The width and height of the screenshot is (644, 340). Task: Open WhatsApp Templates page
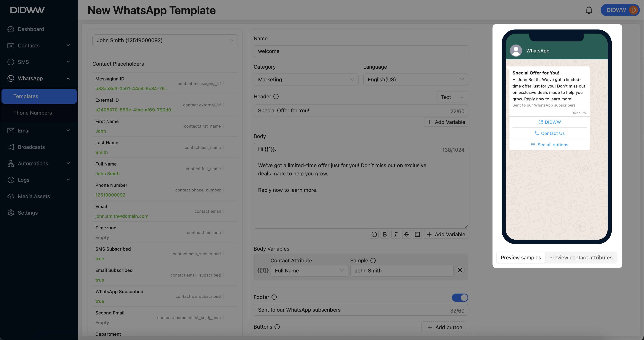coord(39,96)
